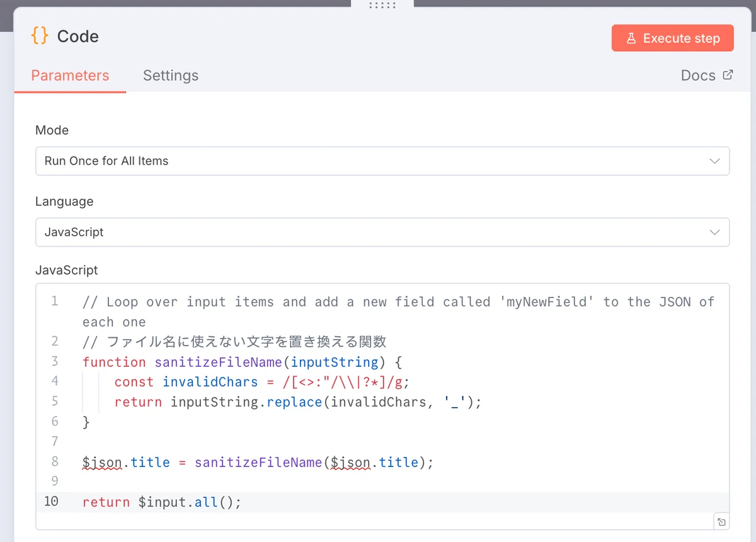Open the Mode dropdown showing Run Once for All Items
The width and height of the screenshot is (756, 542).
(382, 161)
